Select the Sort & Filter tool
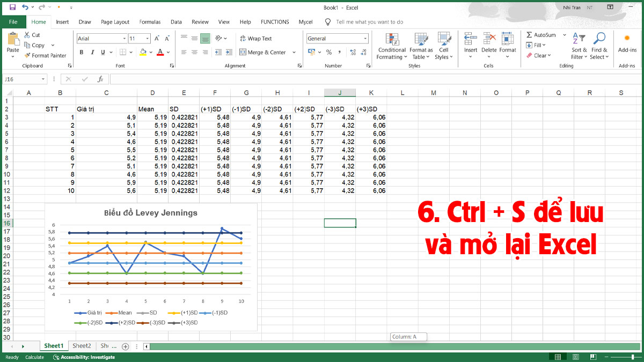Image resolution: width=644 pixels, height=362 pixels. pos(578,45)
